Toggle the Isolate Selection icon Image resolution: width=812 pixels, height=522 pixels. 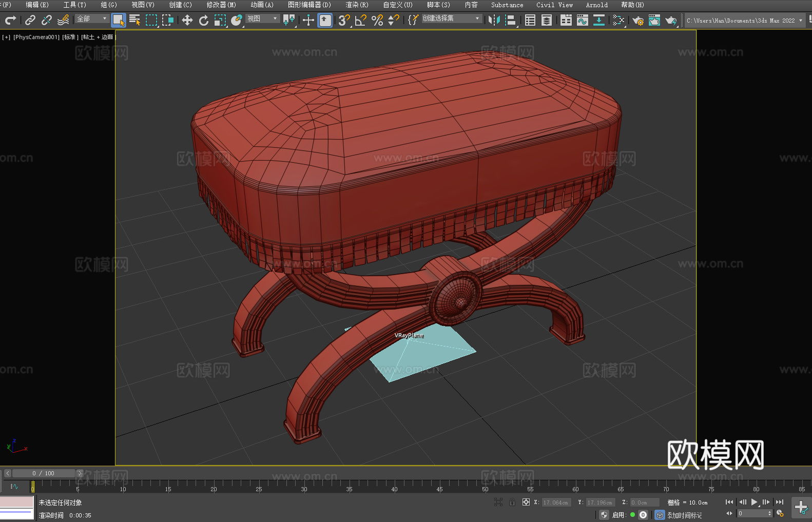click(498, 502)
